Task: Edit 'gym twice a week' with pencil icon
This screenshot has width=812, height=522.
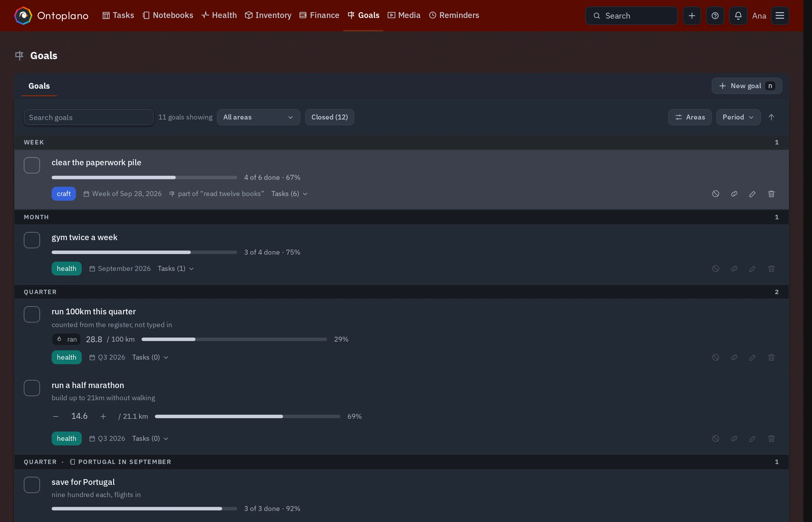Action: (x=752, y=269)
